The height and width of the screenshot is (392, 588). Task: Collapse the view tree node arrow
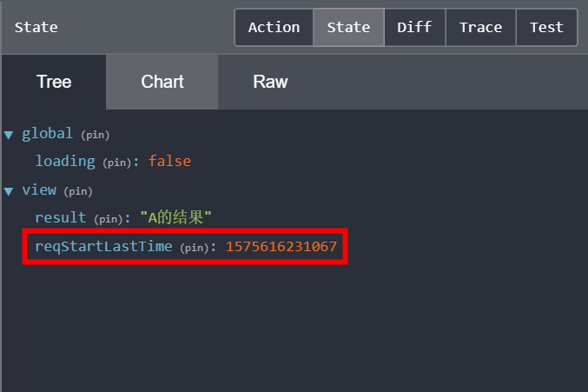9,190
